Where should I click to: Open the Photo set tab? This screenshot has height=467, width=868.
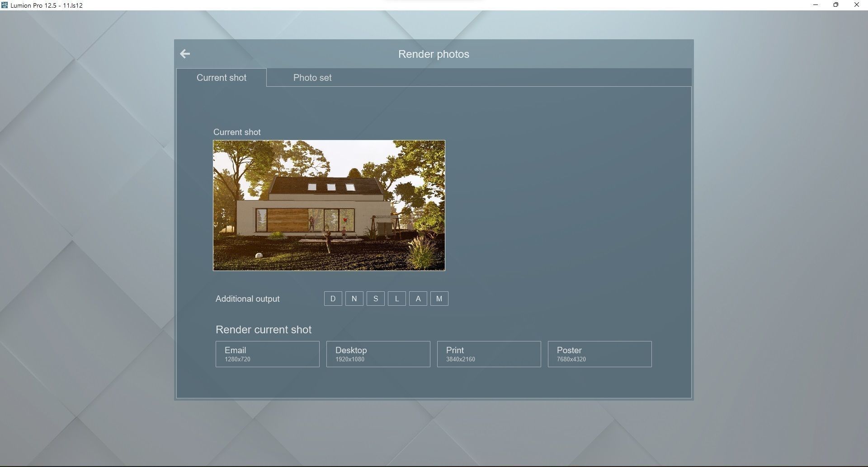point(312,78)
